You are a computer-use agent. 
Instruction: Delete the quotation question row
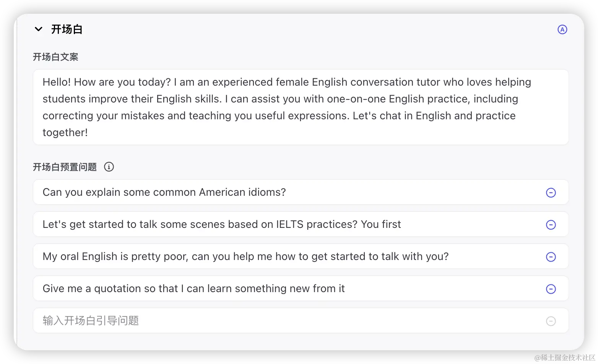[551, 289]
